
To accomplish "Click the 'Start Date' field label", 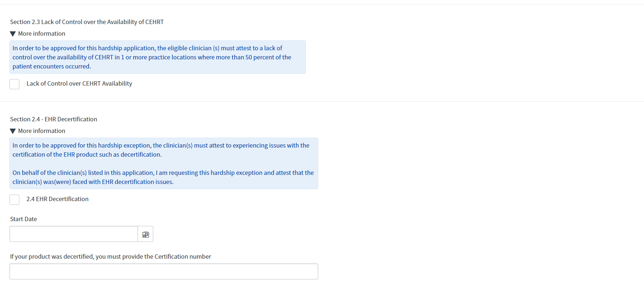I will [x=24, y=219].
